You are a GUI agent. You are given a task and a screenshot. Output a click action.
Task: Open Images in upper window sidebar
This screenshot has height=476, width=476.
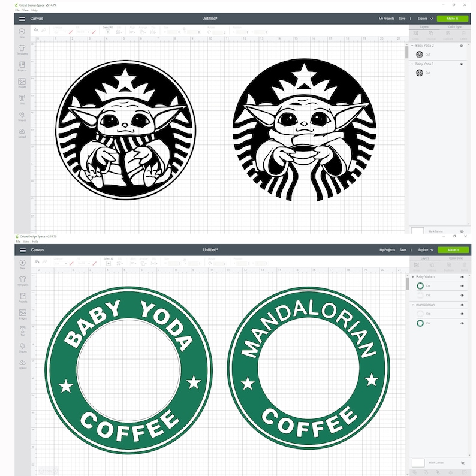pos(22,83)
